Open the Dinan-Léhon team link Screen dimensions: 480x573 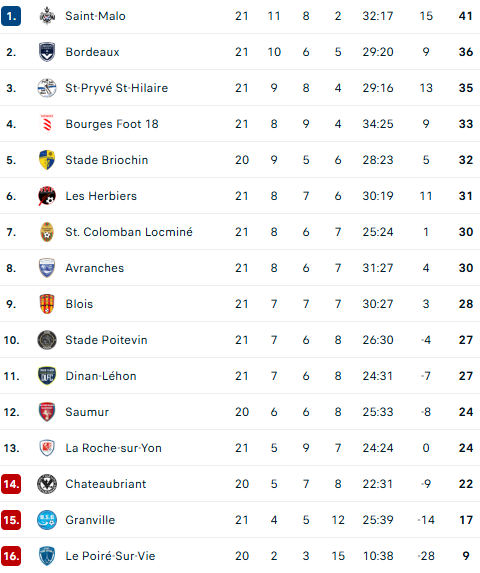101,376
